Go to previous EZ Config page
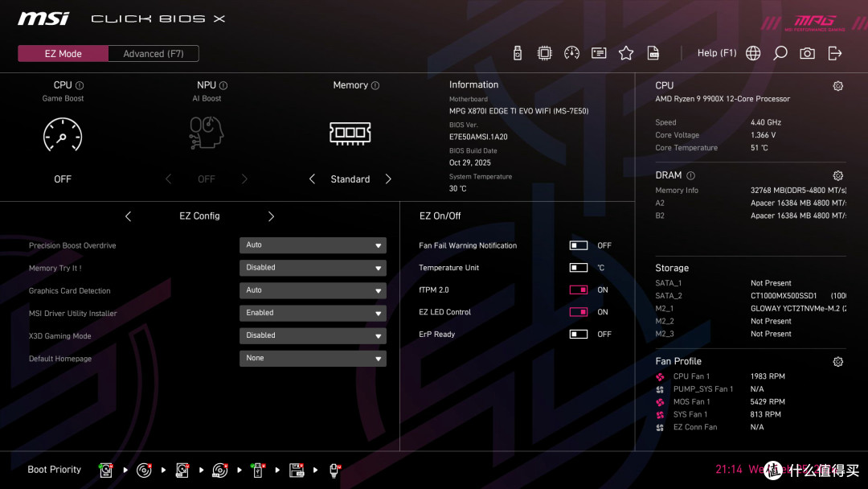868x489 pixels. tap(129, 216)
